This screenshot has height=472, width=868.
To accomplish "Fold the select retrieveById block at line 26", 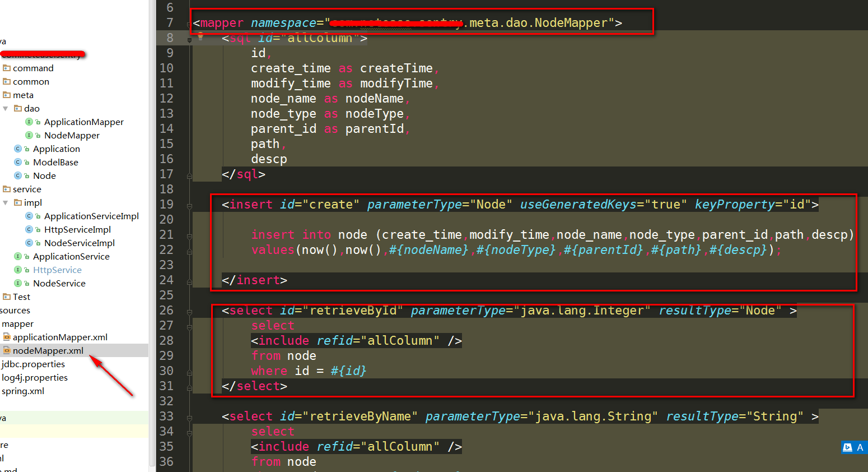I will click(189, 312).
